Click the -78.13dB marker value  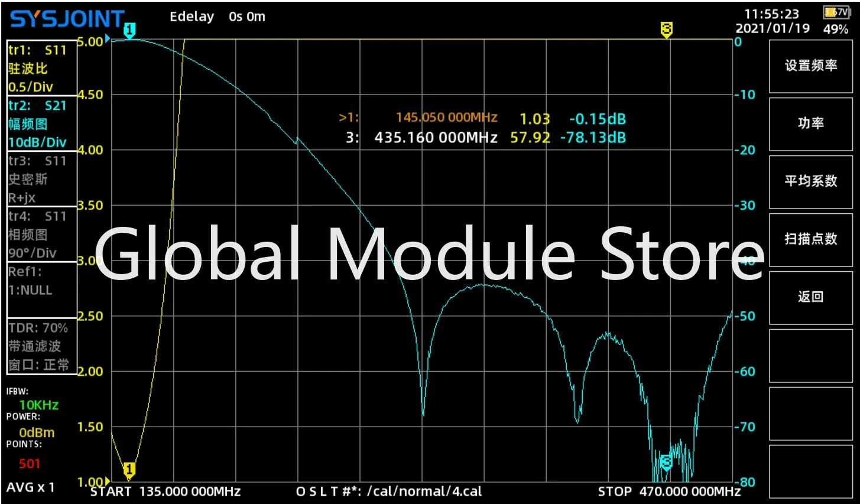(x=593, y=138)
